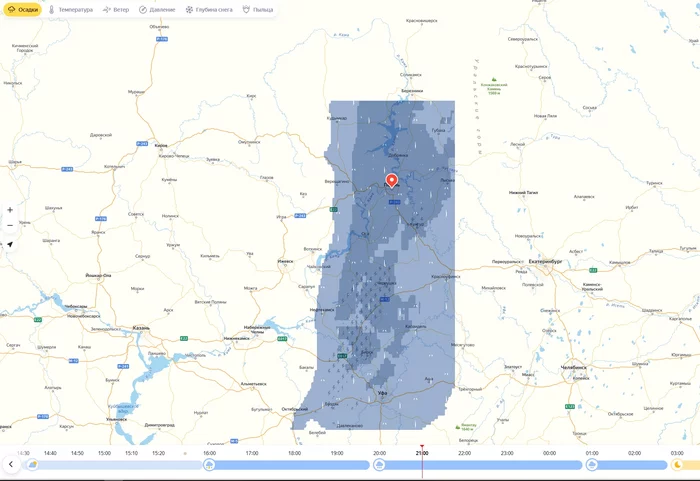Click the red location pin on Perm
This screenshot has width=700, height=481.
tap(392, 180)
